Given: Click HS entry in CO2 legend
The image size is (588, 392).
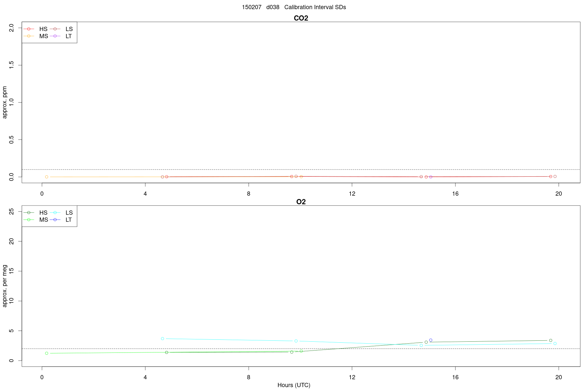Looking at the screenshot, I should (36, 29).
